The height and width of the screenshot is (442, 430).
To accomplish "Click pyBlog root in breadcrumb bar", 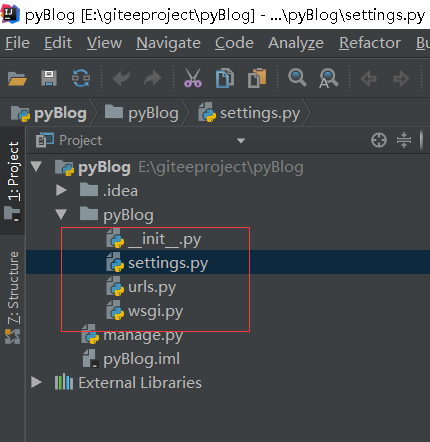I will click(x=49, y=114).
